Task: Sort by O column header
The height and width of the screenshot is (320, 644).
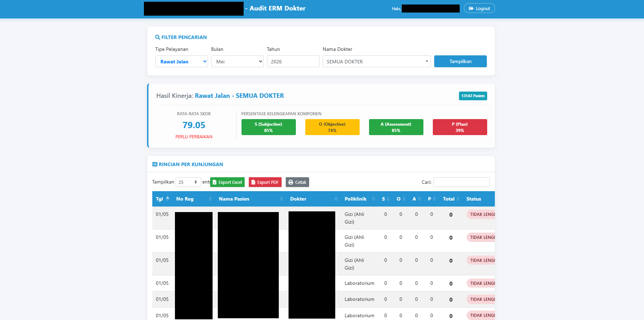Action: [x=401, y=199]
